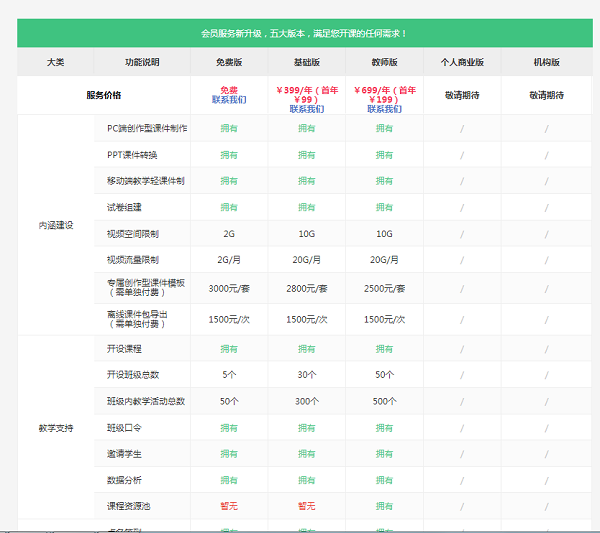Image resolution: width=600 pixels, height=533 pixels.
Task: Click the 教学支持 category cell
Action: (x=56, y=428)
